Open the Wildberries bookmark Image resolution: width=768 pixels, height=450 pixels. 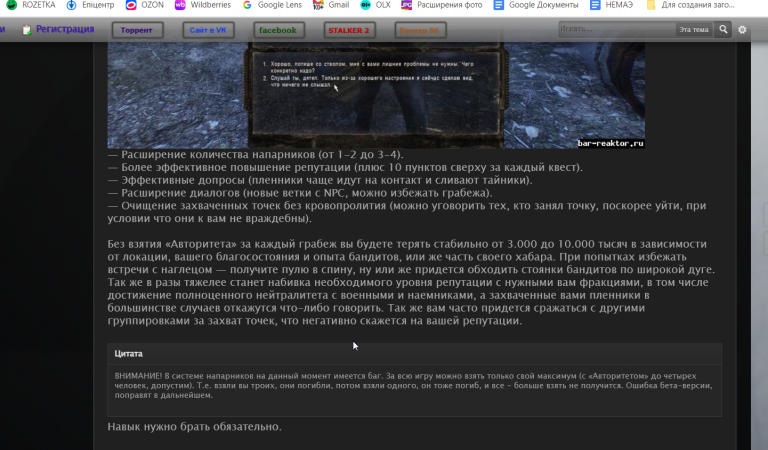coord(203,5)
